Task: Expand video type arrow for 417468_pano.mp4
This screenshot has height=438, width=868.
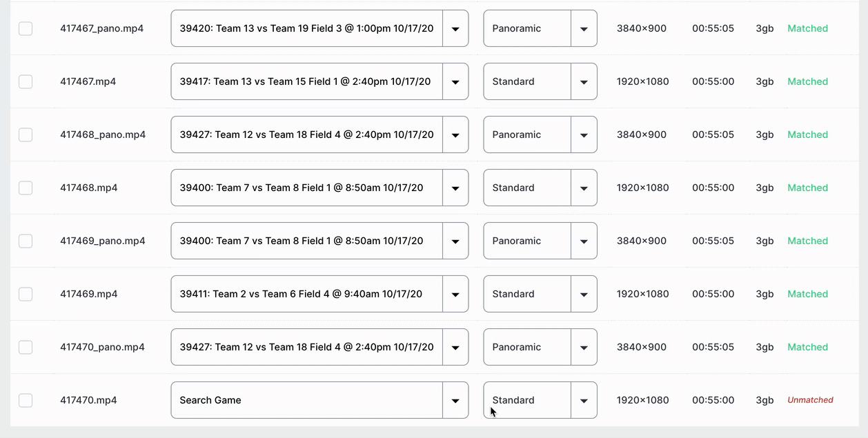Action: tap(584, 135)
